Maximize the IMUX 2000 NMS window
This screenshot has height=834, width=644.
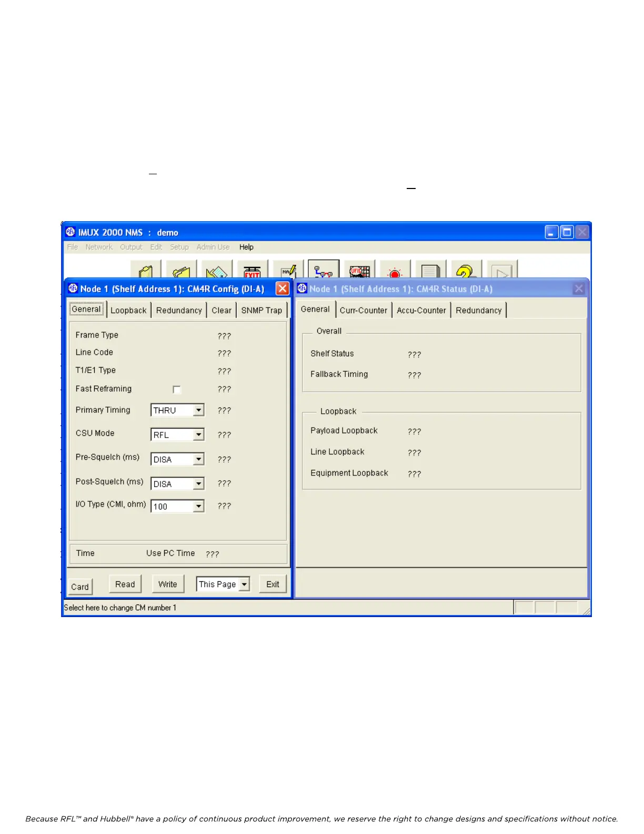point(567,232)
